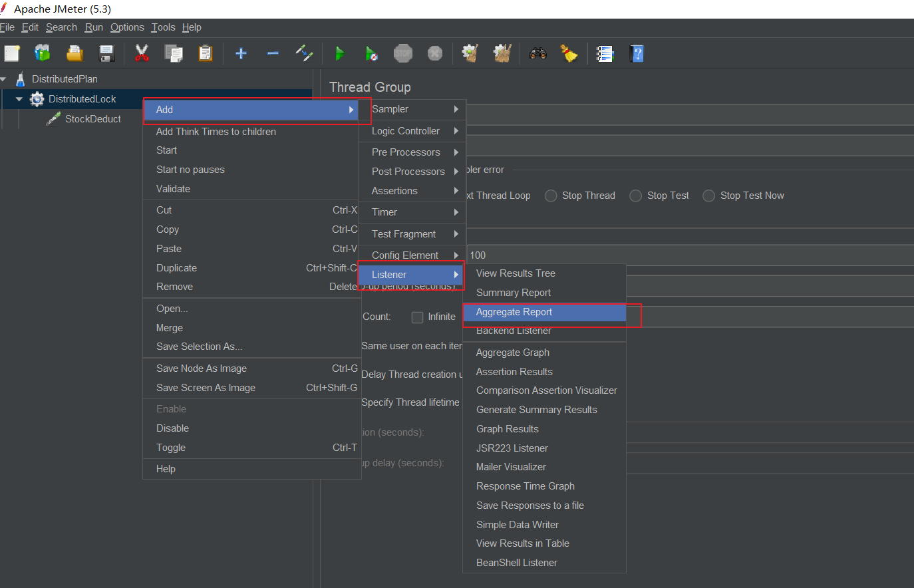Open the File menu
This screenshot has height=588, width=914.
coord(7,27)
